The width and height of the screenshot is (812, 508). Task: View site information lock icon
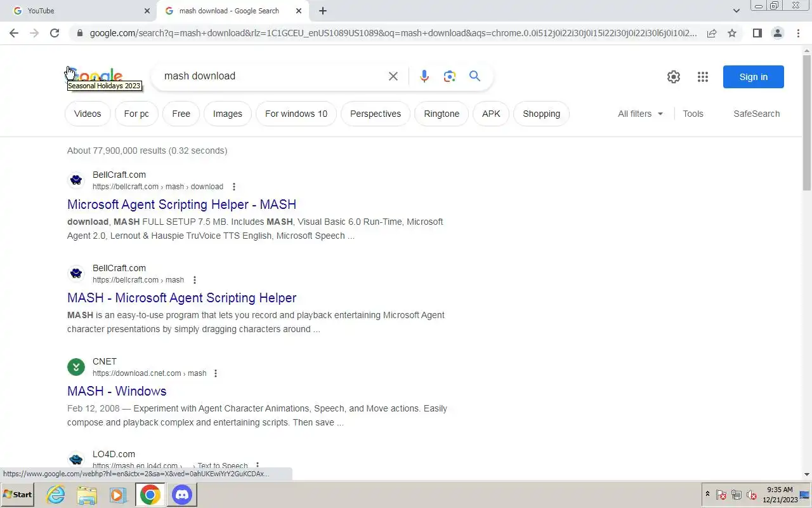click(79, 33)
